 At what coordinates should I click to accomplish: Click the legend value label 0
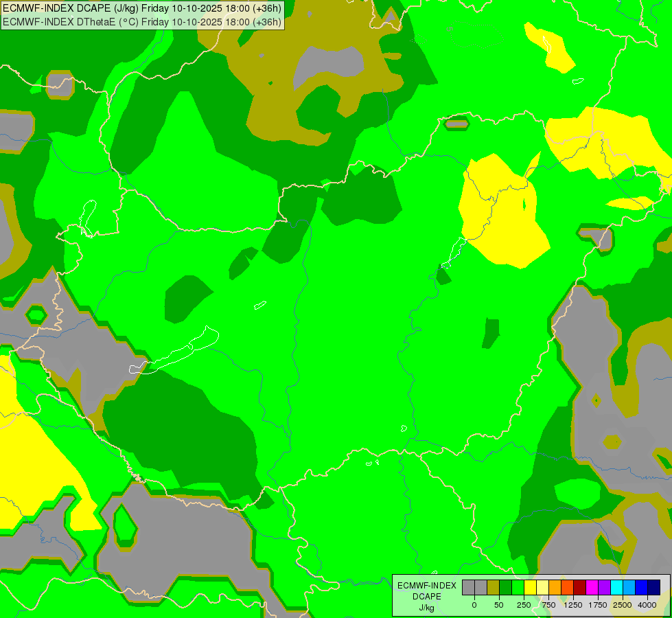coord(474,605)
